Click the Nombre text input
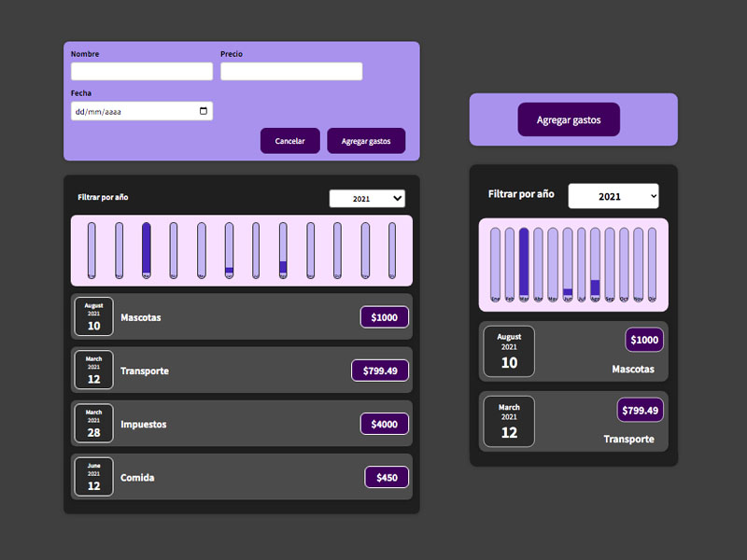Image resolution: width=747 pixels, height=560 pixels. tap(142, 72)
